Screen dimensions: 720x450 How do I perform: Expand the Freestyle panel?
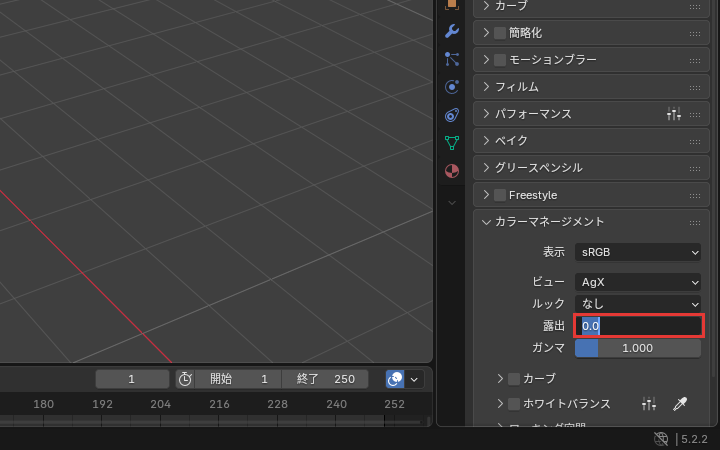[x=486, y=195]
